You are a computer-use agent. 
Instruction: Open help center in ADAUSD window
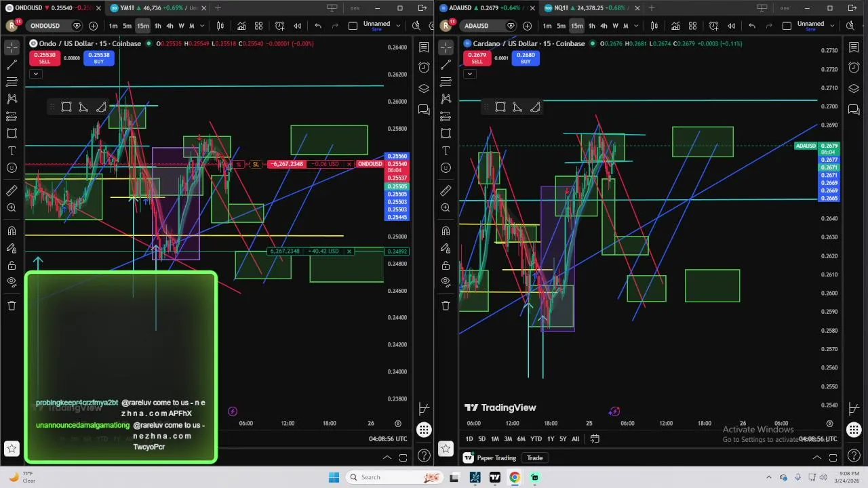tap(854, 456)
